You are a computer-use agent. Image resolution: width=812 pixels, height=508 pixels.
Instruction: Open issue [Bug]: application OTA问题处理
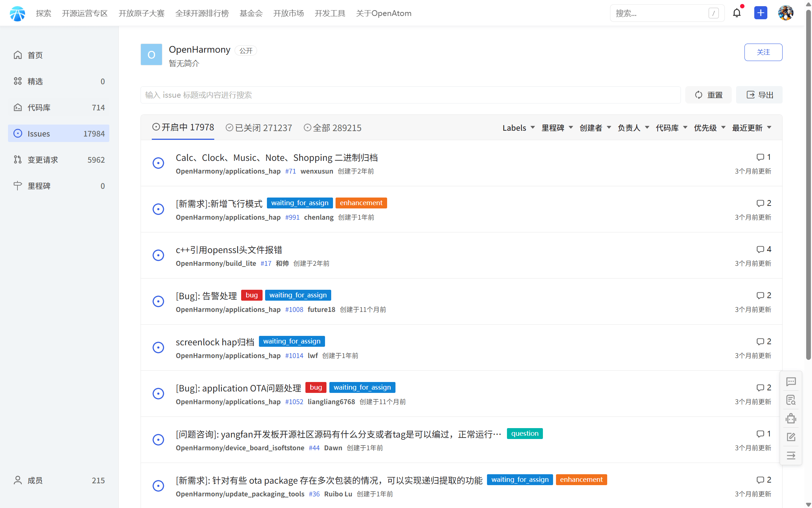pyautogui.click(x=239, y=388)
